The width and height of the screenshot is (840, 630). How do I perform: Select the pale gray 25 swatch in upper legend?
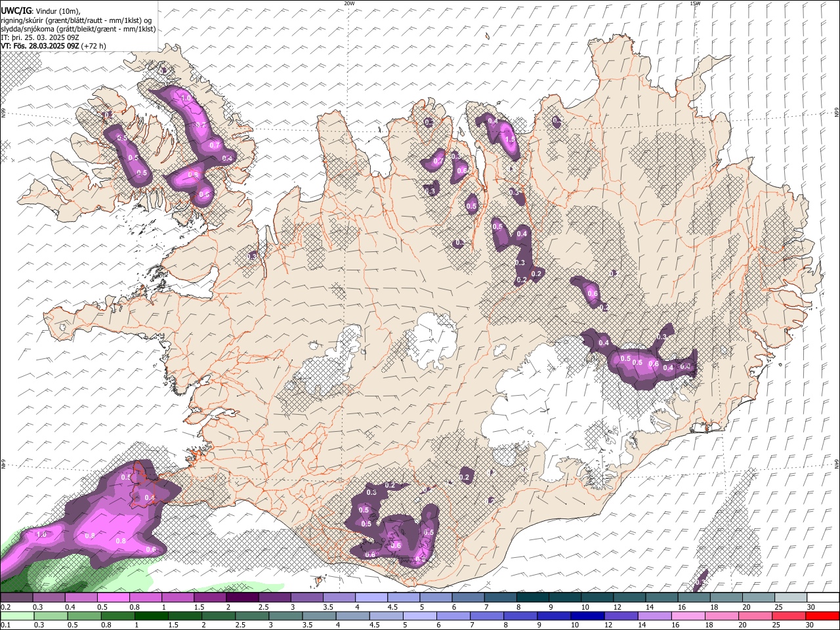coord(791,598)
